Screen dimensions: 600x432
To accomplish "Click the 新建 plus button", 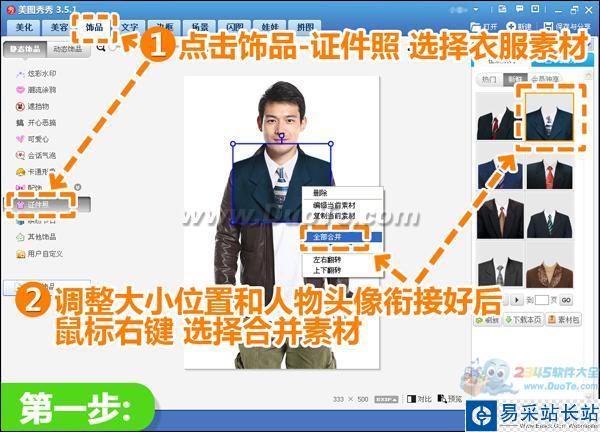I will pos(519,27).
